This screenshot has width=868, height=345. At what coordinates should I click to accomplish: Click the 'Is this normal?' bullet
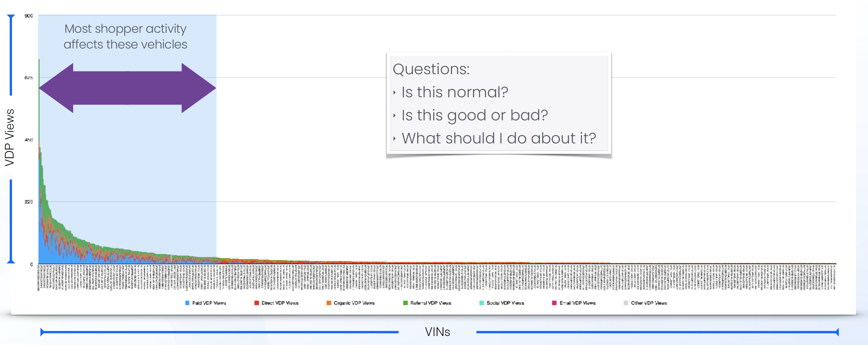click(455, 92)
